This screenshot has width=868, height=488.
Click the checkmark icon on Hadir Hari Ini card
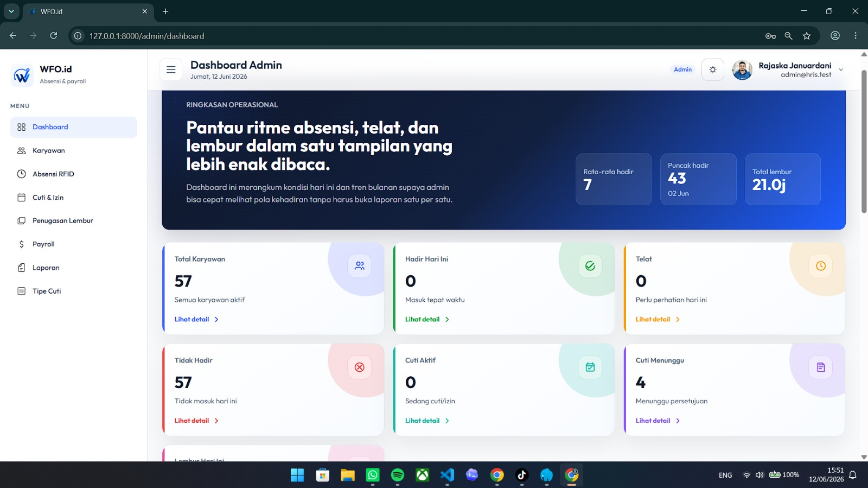click(590, 266)
